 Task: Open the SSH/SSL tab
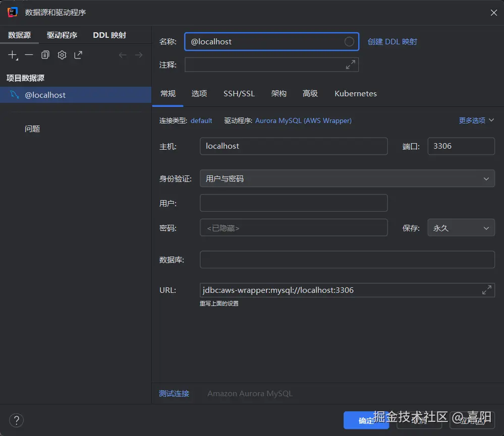click(x=239, y=94)
